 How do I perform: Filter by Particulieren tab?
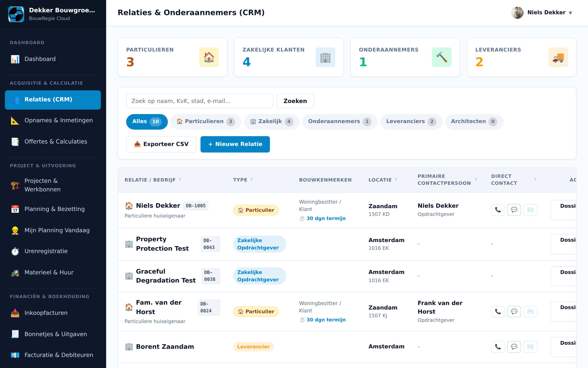(x=206, y=121)
